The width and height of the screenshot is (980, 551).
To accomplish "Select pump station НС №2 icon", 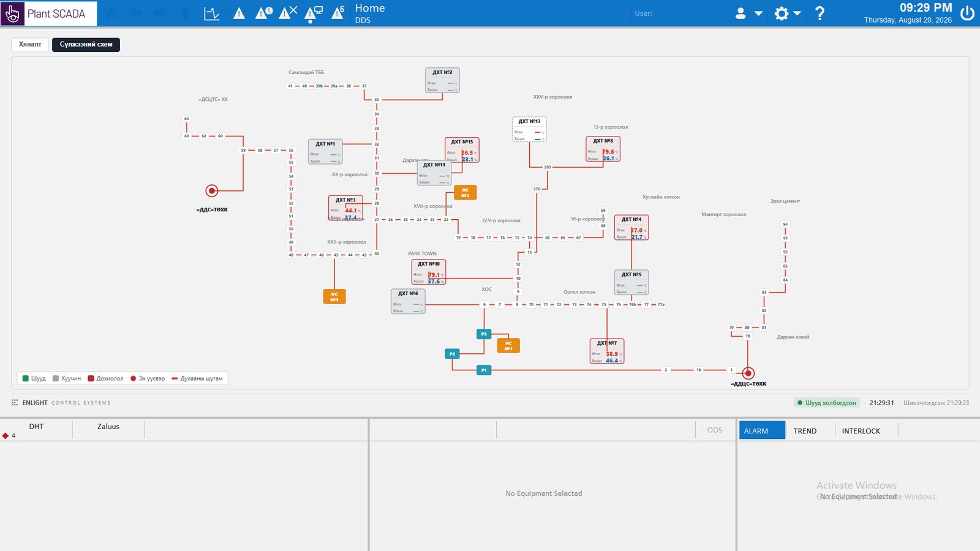I will [x=466, y=192].
